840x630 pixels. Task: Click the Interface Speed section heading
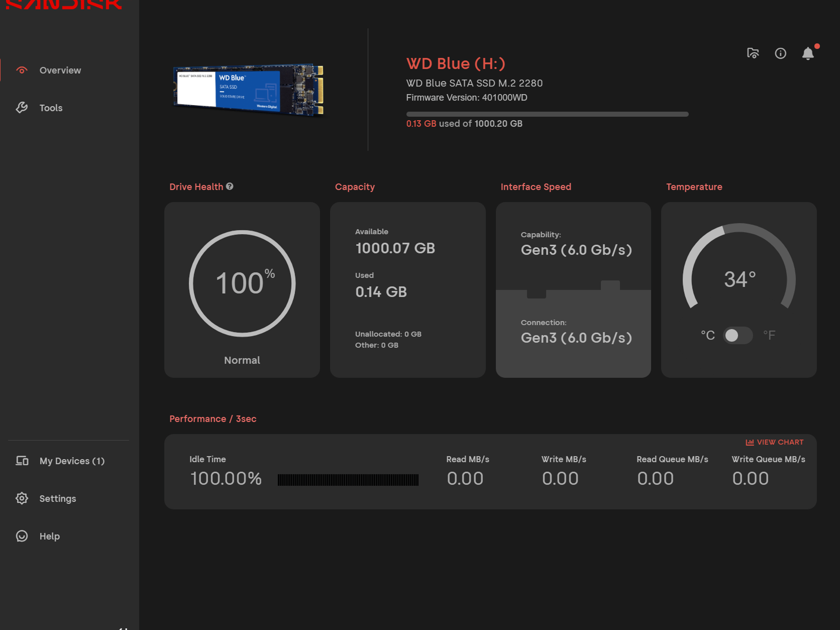pos(536,187)
